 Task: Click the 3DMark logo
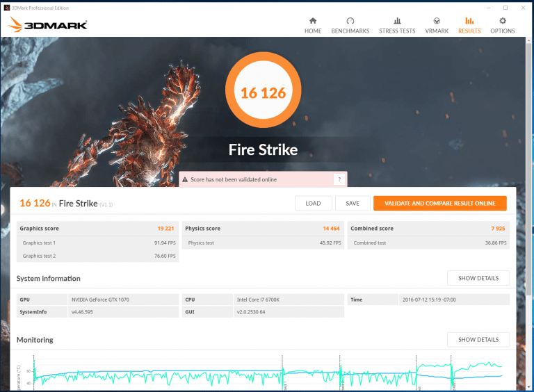pos(48,25)
